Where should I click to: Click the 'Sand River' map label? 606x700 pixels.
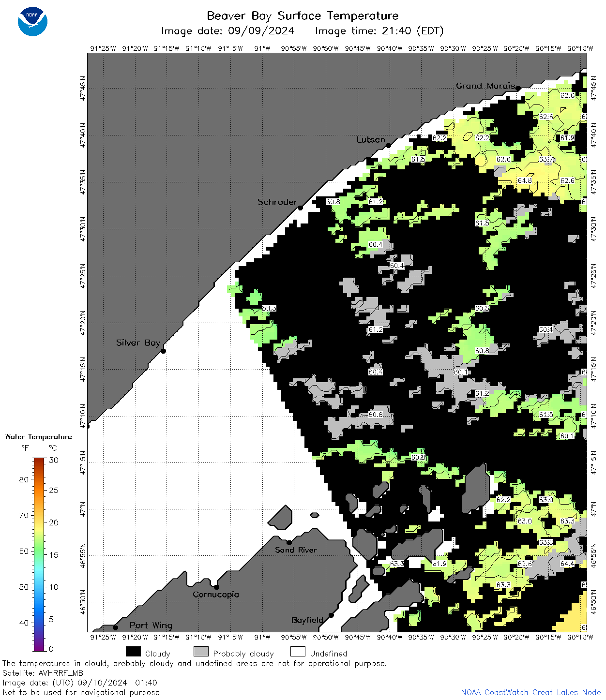(x=296, y=550)
